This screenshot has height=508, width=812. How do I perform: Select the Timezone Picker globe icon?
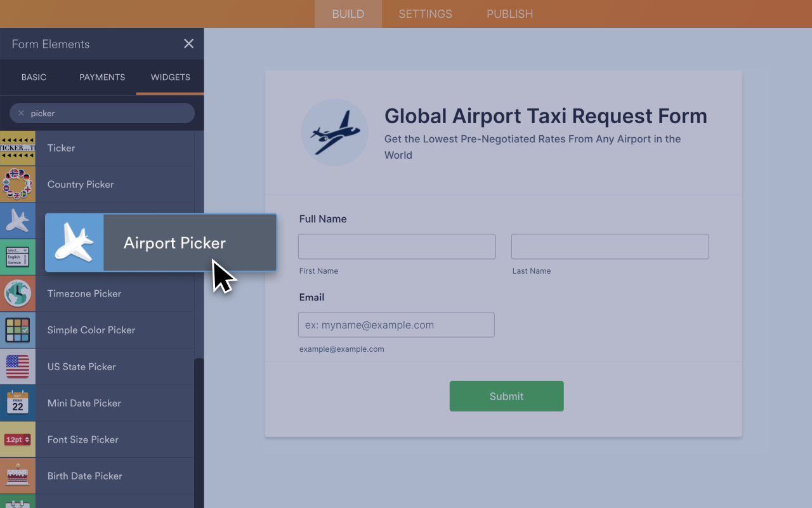(x=18, y=293)
